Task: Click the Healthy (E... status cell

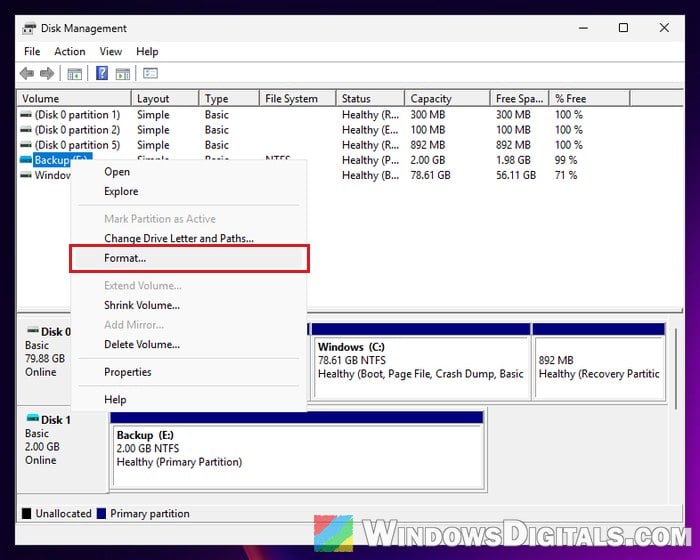Action: 371,130
